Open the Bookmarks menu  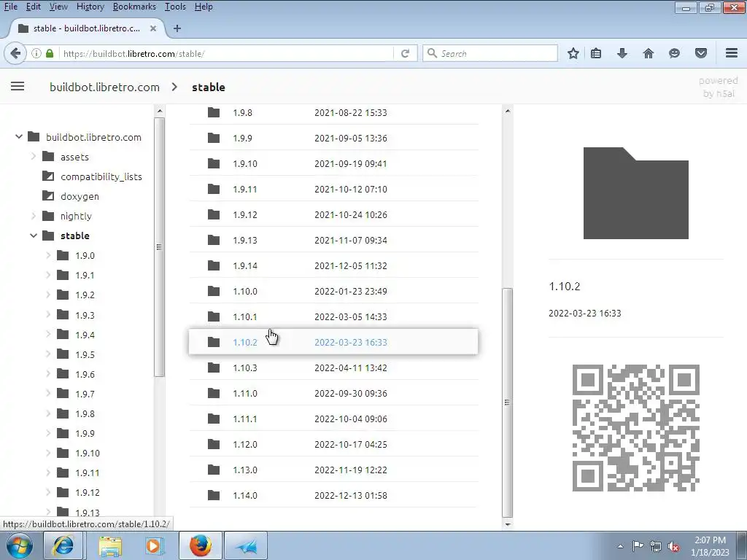tap(134, 7)
